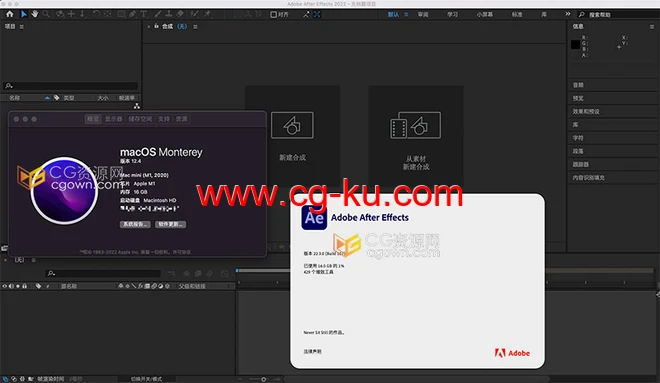This screenshot has height=383, width=660.
Task: Click the lock icon beside 合成 tab
Action: click(x=156, y=26)
